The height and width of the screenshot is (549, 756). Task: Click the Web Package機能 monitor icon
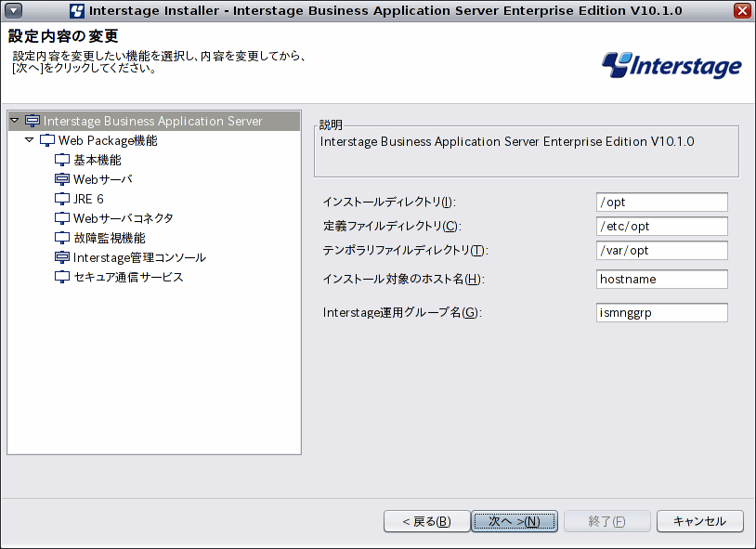pyautogui.click(x=46, y=140)
